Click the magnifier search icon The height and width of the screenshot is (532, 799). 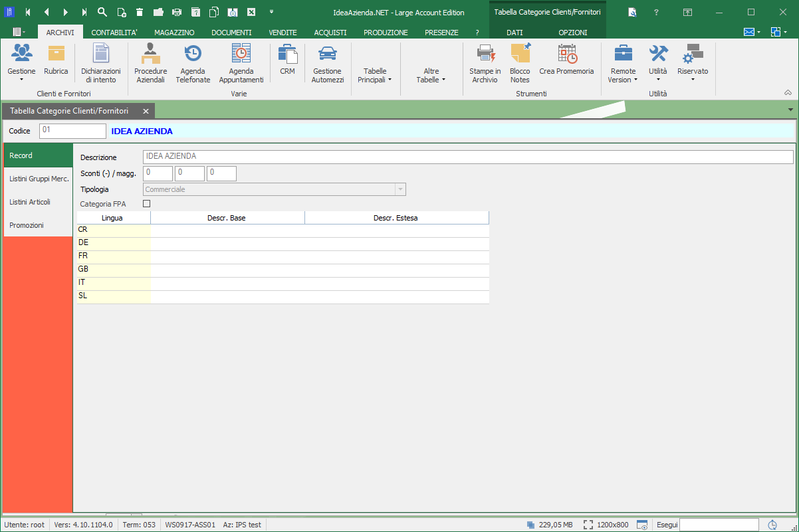pos(102,12)
